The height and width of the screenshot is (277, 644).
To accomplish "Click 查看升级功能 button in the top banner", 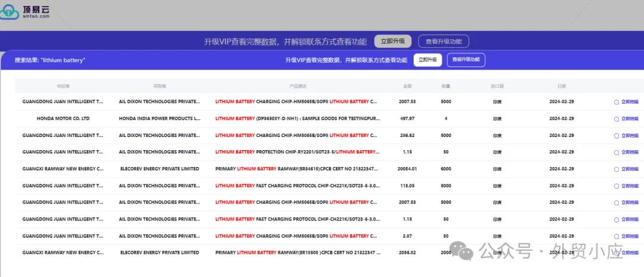I will pos(444,42).
